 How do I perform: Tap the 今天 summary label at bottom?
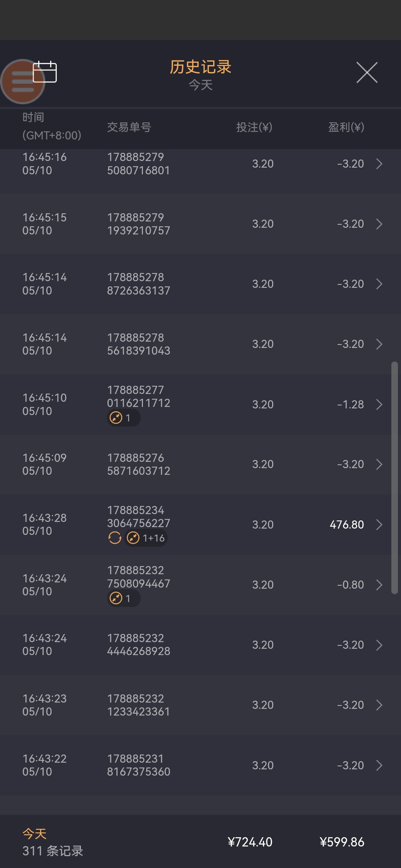click(35, 834)
